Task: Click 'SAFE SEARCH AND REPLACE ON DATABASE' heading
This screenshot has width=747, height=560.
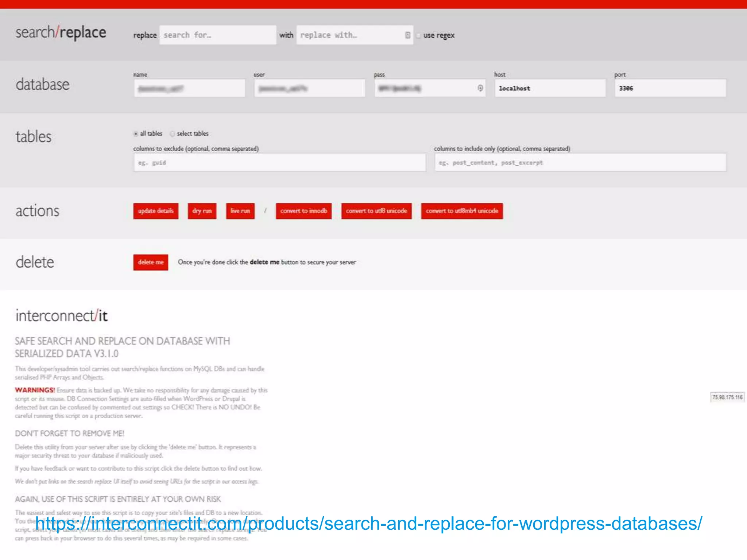Action: (x=123, y=347)
